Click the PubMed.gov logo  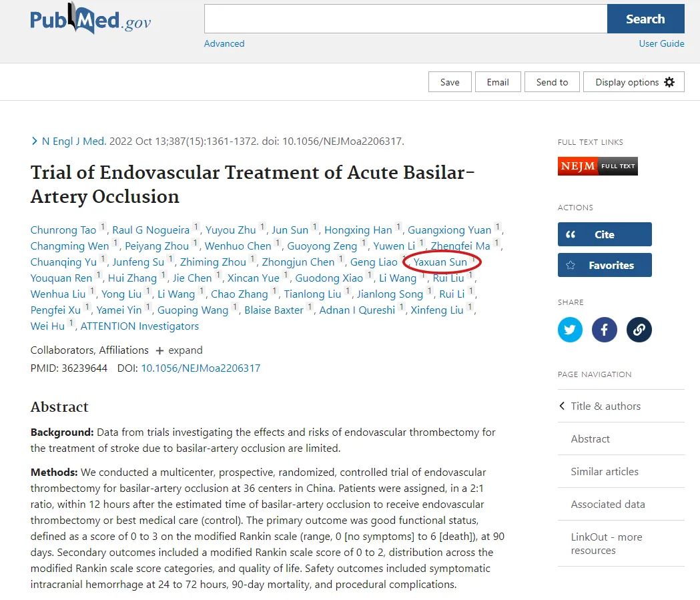click(x=91, y=20)
